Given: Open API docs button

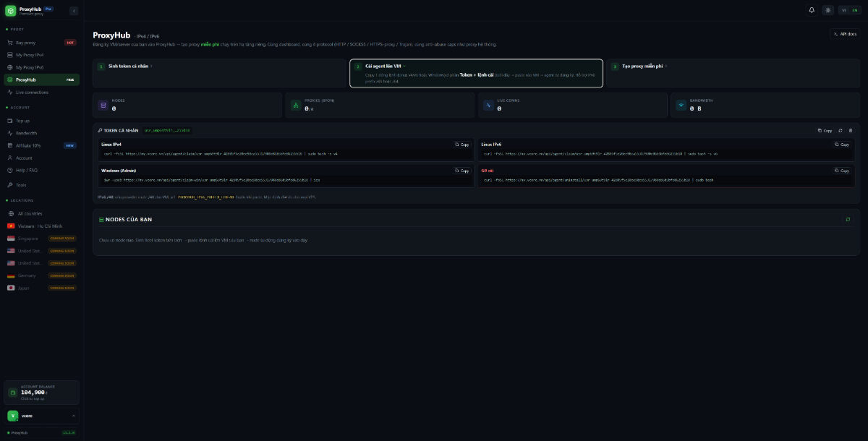Looking at the screenshot, I should coord(846,34).
